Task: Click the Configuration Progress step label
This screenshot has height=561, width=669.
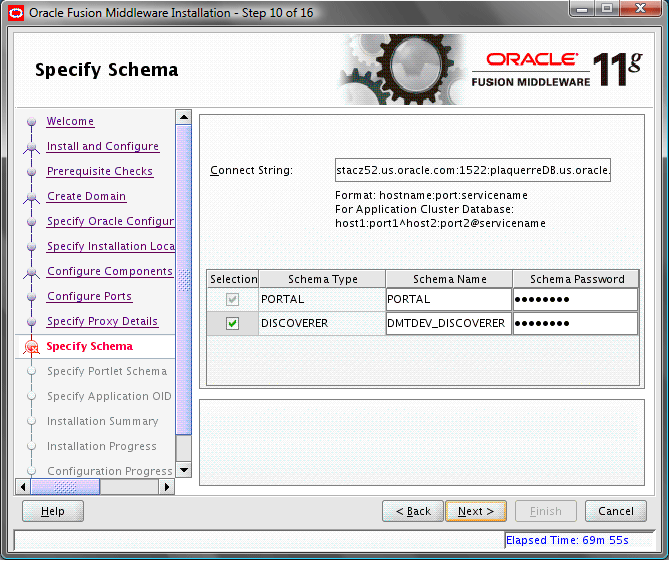Action: point(110,471)
